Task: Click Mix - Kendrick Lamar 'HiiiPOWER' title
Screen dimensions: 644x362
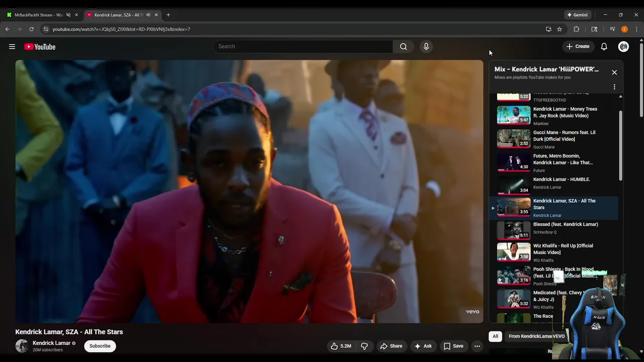Action: [x=546, y=69]
